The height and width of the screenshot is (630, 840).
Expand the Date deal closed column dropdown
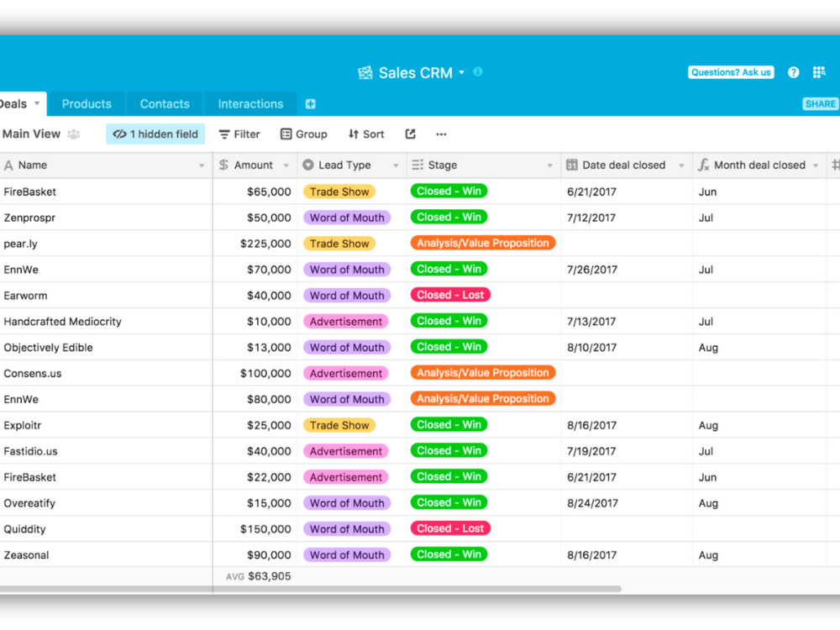tap(681, 165)
